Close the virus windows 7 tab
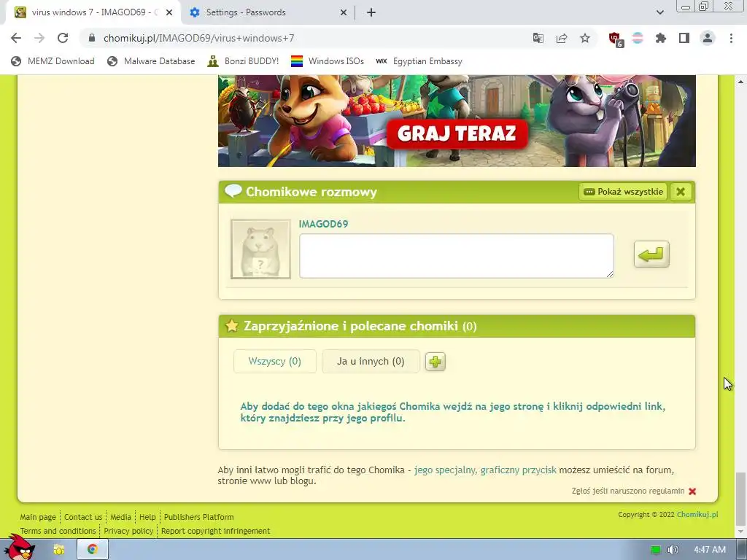This screenshot has height=560, width=747. [x=169, y=13]
